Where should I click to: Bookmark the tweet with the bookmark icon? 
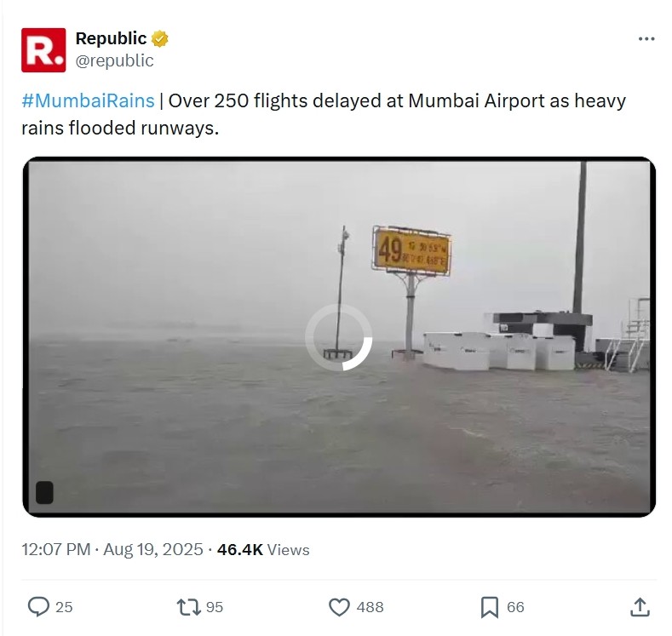point(490,607)
